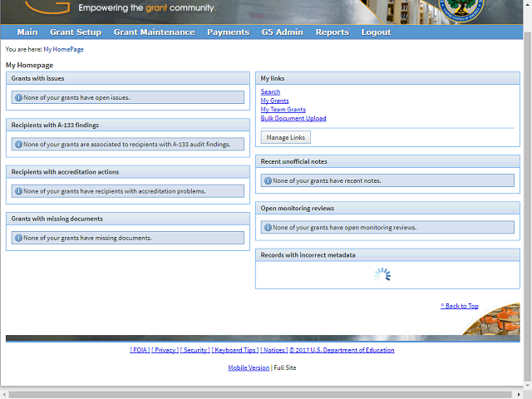Open the G5 Admin menu
This screenshot has width=532, height=399.
click(283, 32)
